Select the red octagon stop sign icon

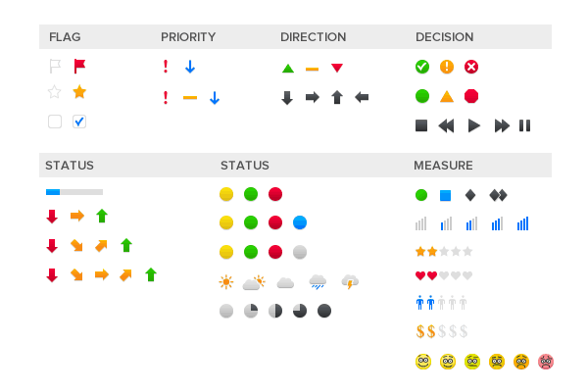pos(471,96)
